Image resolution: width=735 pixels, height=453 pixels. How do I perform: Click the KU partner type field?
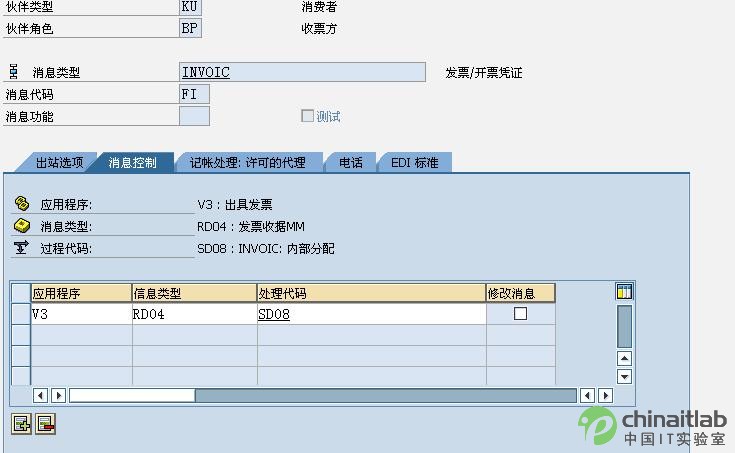[x=190, y=7]
